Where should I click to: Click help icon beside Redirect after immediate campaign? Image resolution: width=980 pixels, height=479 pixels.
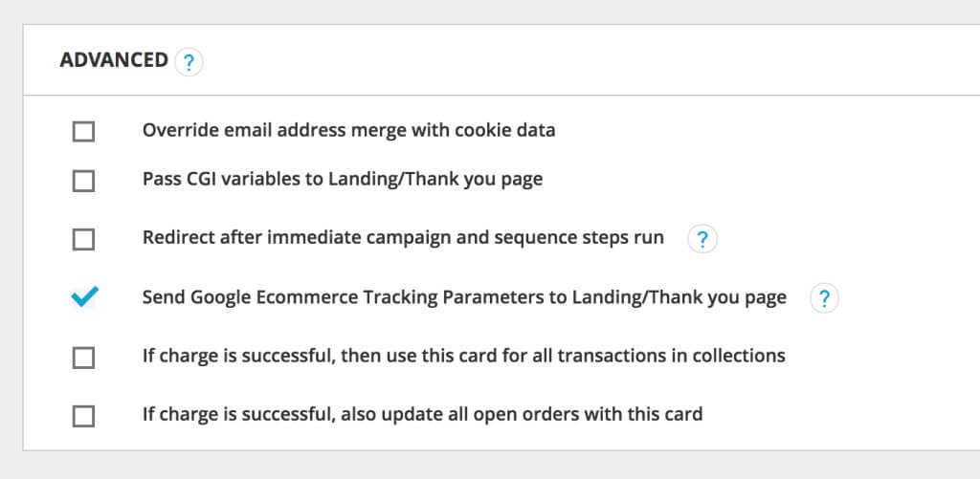tap(702, 238)
